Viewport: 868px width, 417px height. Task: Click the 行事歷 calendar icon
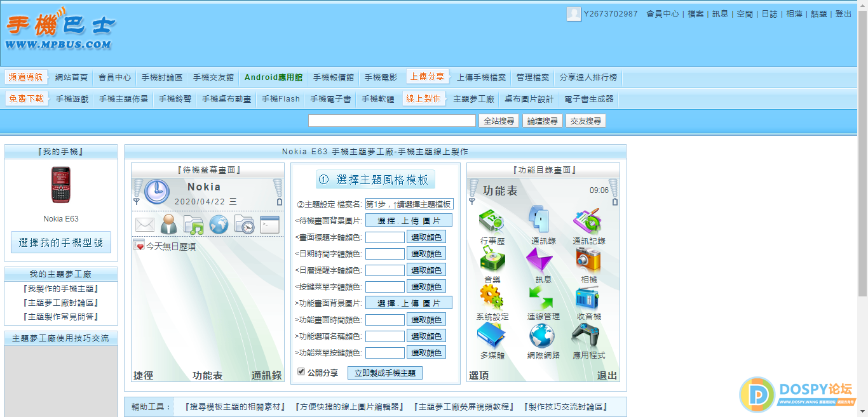click(x=492, y=220)
